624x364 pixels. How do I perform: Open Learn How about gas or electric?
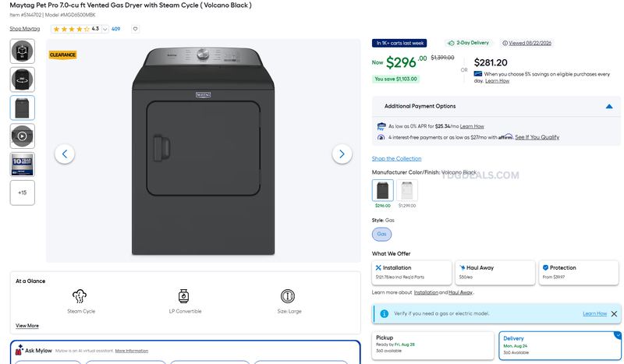pos(595,313)
